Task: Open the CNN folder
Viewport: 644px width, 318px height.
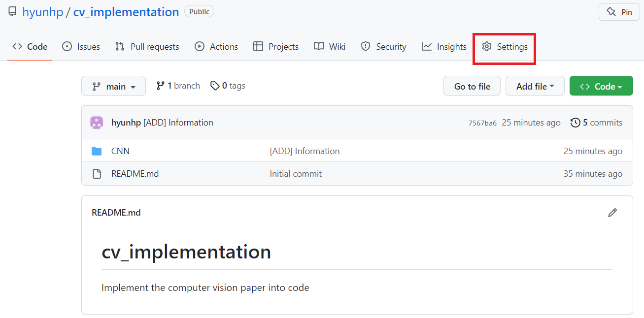Action: pyautogui.click(x=120, y=151)
